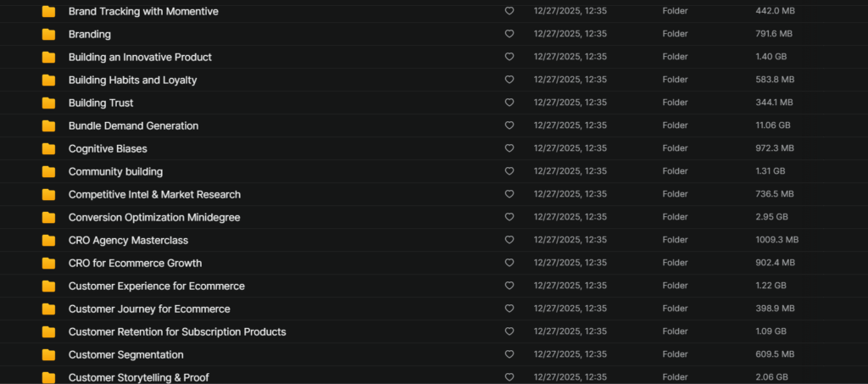This screenshot has width=868, height=384.
Task: Mark Conversion Optimization Minidegree as favorite
Action: click(509, 218)
